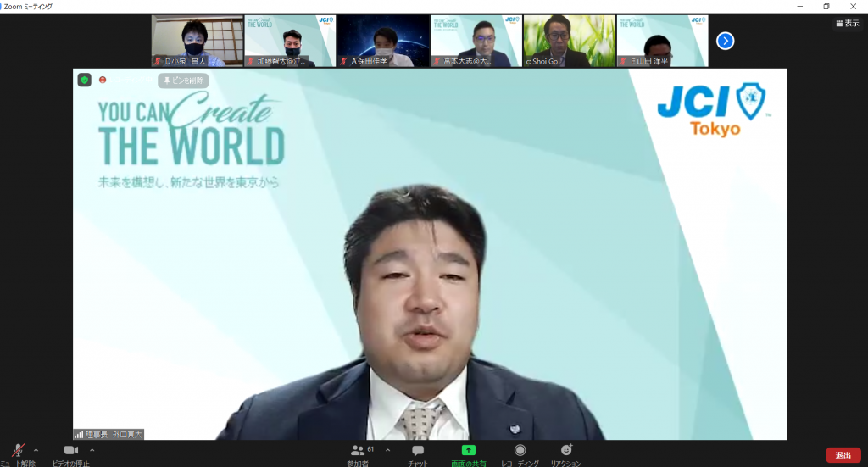Click the green encryption shield icon
The image size is (868, 467).
click(x=85, y=81)
